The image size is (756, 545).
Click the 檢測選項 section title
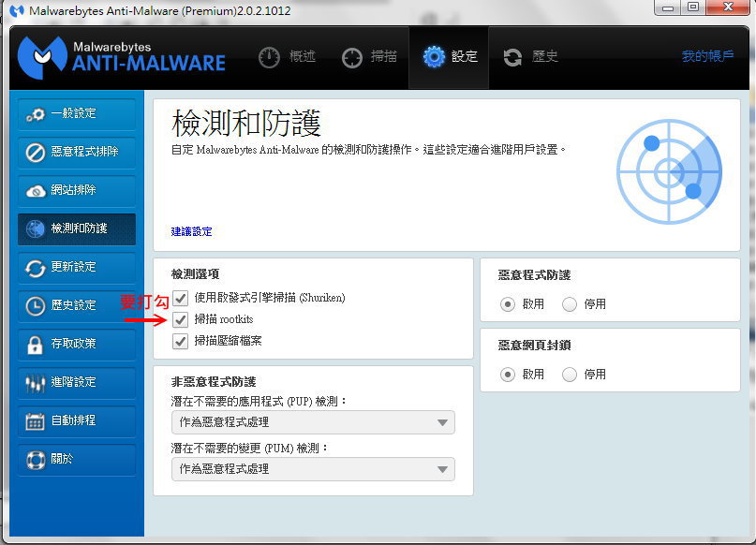click(195, 274)
